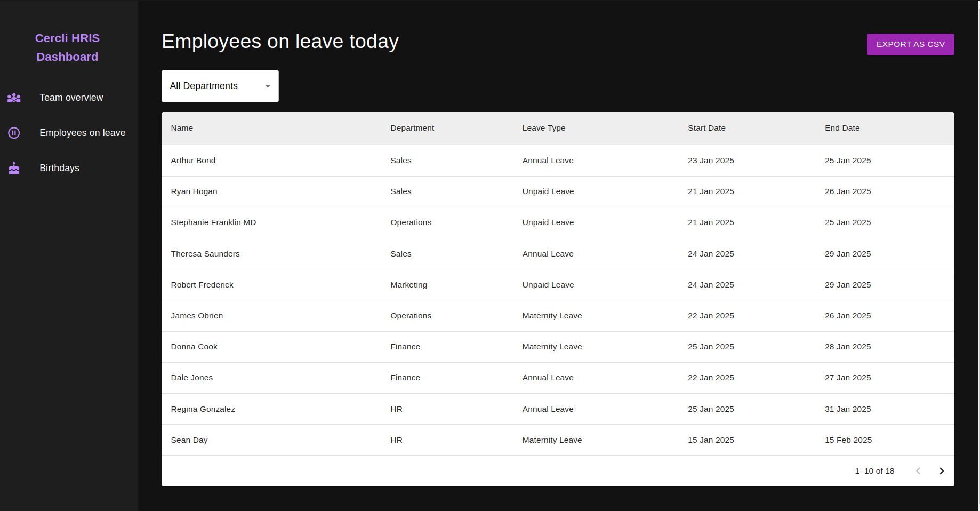Screen dimensions: 980x511
Task: Click Robert Frederick name cell
Action: [x=202, y=285]
